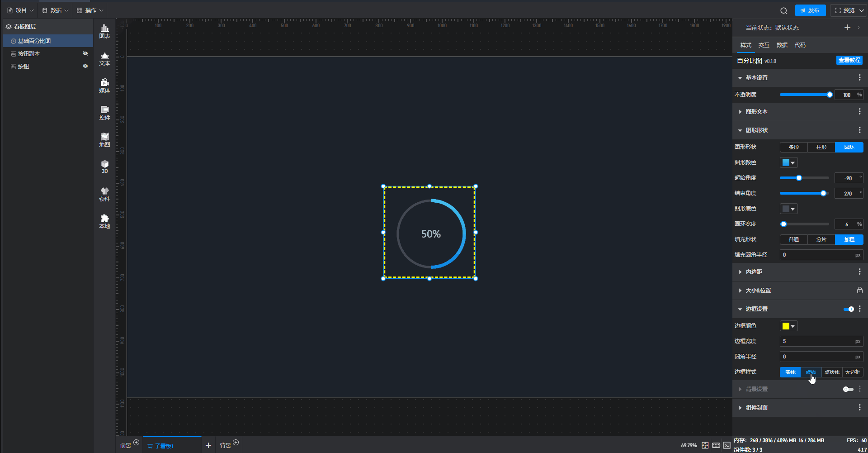Open the 图形颜色 color dropdown

[788, 162]
